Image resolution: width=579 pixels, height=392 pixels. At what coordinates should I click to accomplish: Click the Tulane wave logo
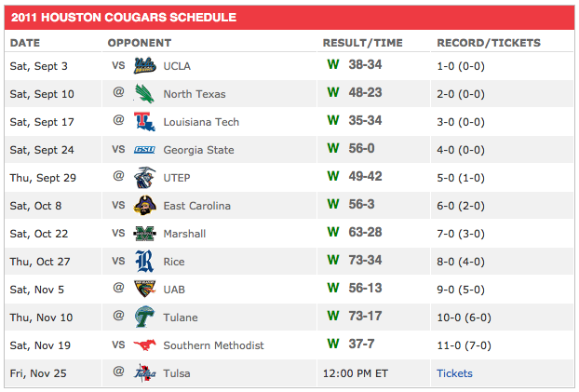coord(145,318)
